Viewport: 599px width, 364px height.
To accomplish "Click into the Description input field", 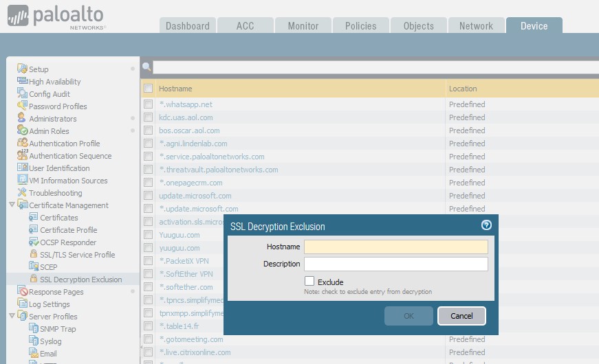I will tap(395, 264).
